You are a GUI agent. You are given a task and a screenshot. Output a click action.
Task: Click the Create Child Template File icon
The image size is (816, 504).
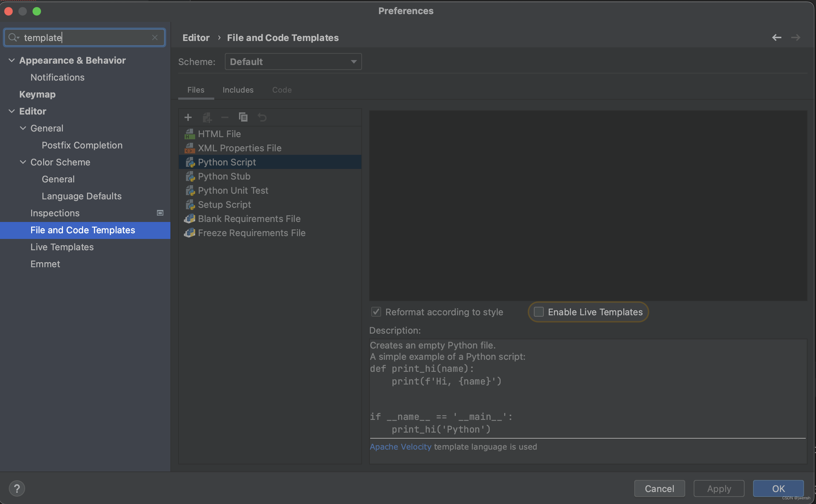(207, 117)
